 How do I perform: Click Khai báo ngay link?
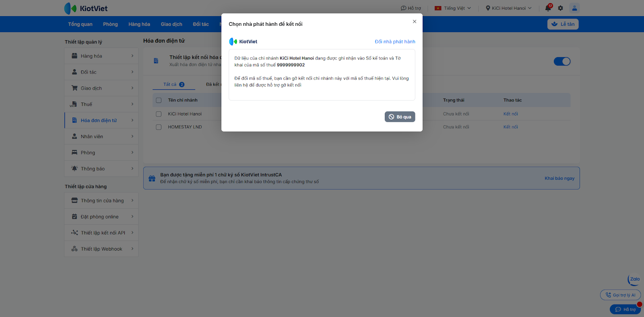point(559,178)
